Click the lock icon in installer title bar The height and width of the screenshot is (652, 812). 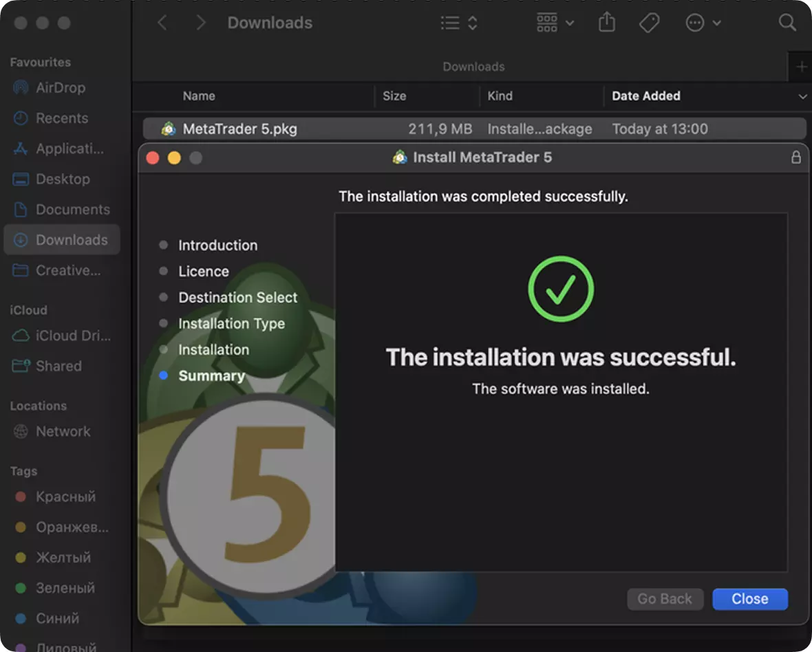click(x=796, y=157)
